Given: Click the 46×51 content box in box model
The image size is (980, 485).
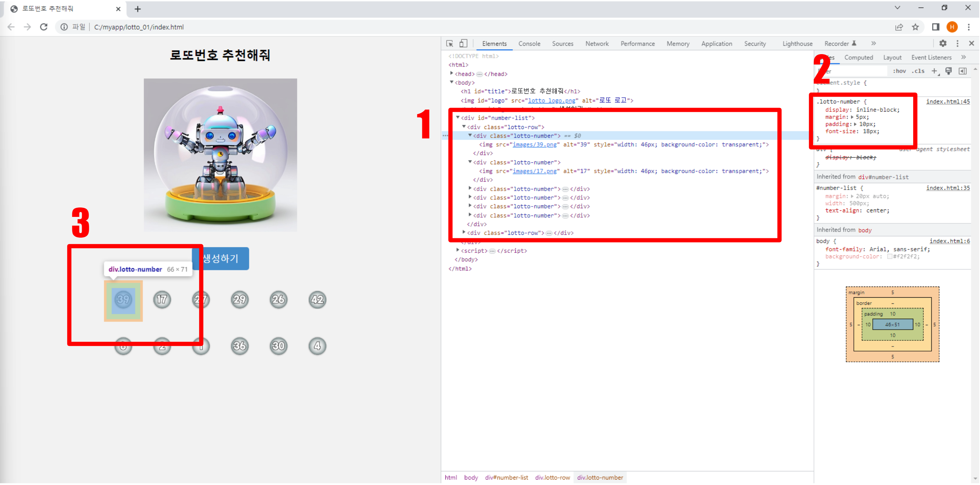Looking at the screenshot, I should click(892, 325).
